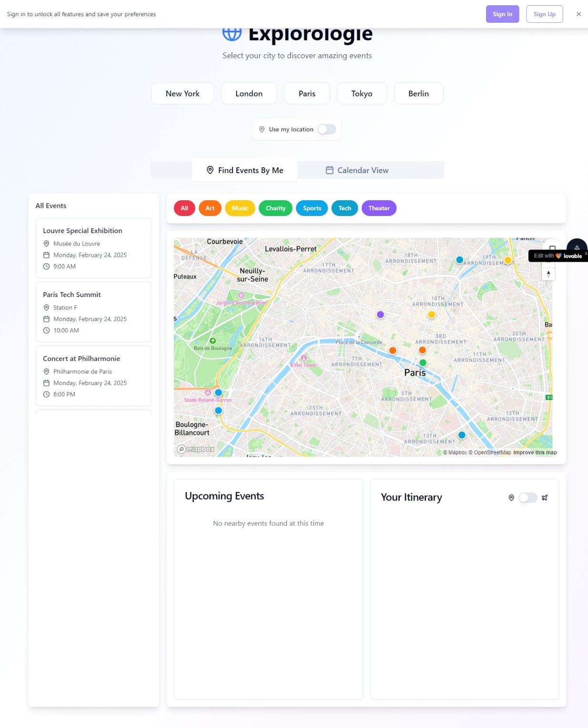Click the clock icon on Paris Tech Summit card
The image size is (588, 728).
(46, 330)
